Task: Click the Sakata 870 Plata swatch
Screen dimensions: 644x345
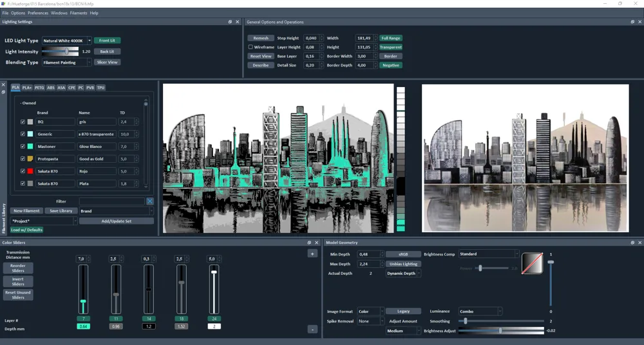Action: pos(30,183)
